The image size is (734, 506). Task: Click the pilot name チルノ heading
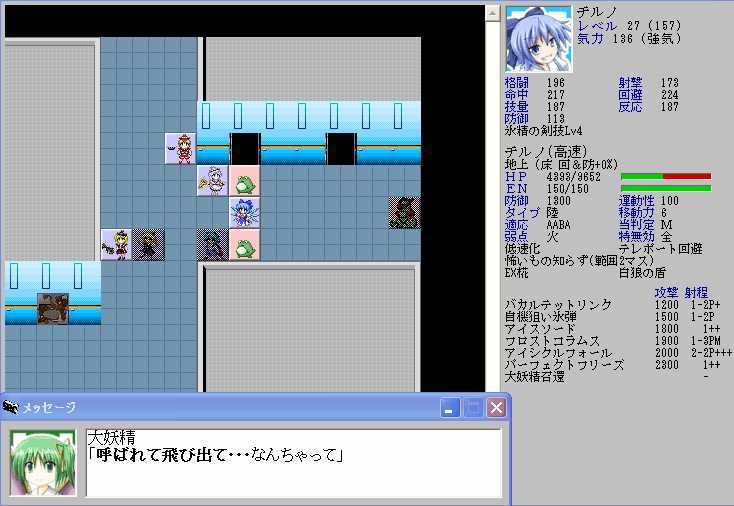coord(597,12)
